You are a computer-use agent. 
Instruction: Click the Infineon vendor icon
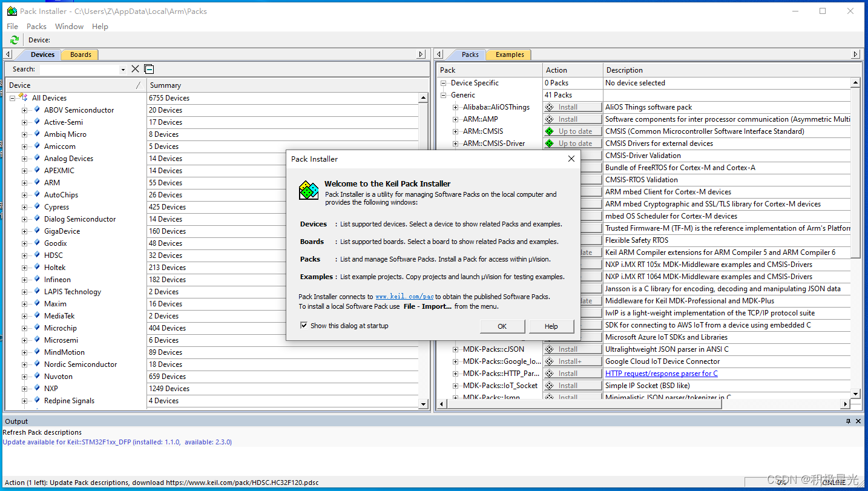pyautogui.click(x=37, y=279)
